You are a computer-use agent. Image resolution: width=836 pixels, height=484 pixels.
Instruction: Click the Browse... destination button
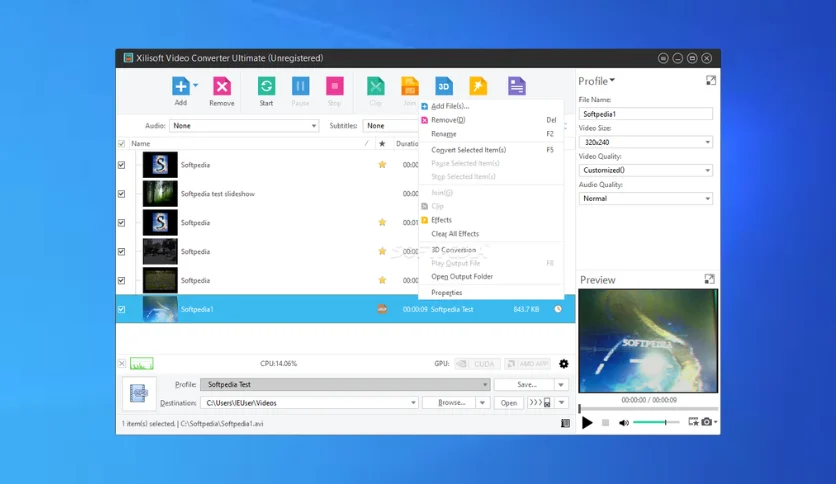[x=449, y=402]
